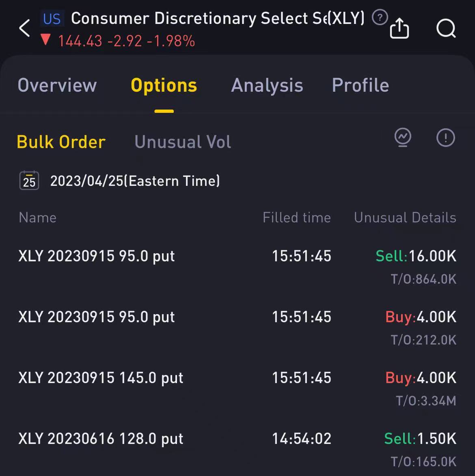Screen dimensions: 475x476
Task: Open the chart analysis icon
Action: pos(403,138)
